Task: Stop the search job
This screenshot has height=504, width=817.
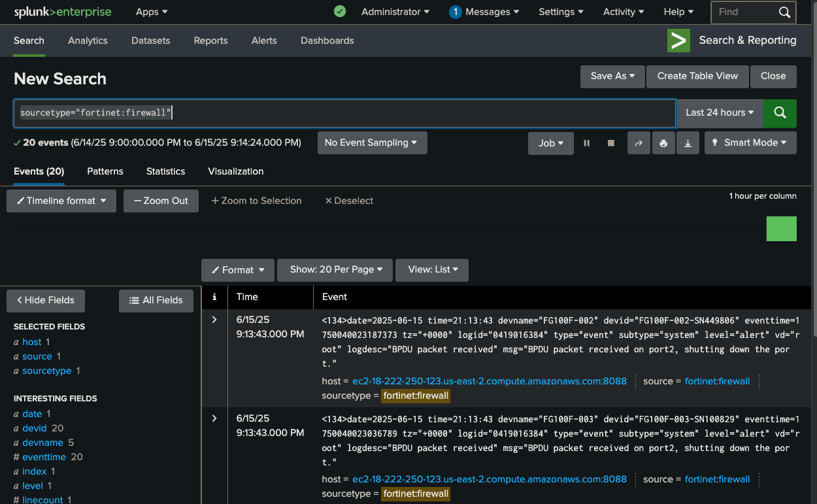Action: pyautogui.click(x=610, y=143)
